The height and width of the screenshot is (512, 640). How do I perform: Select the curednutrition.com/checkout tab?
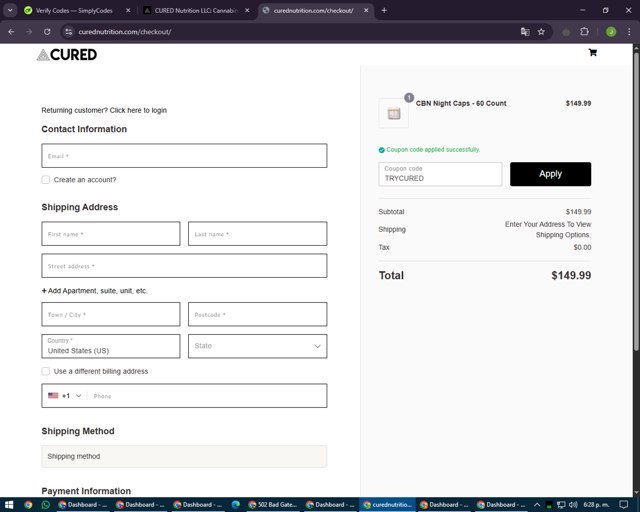click(x=313, y=11)
